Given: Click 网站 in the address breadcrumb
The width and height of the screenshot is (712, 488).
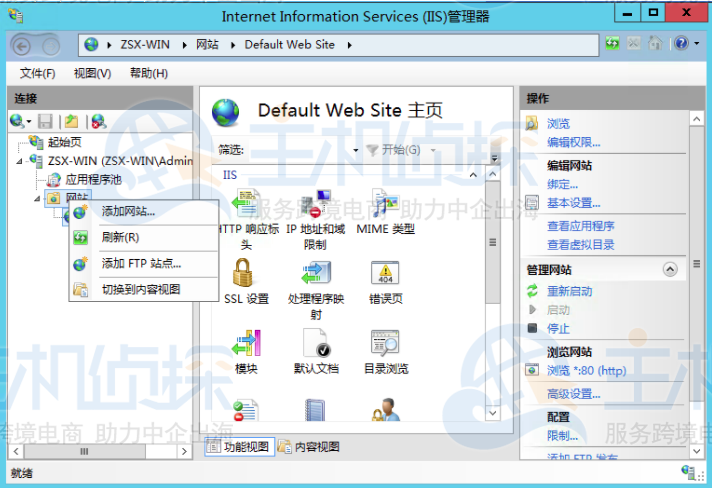Looking at the screenshot, I should click(x=207, y=44).
